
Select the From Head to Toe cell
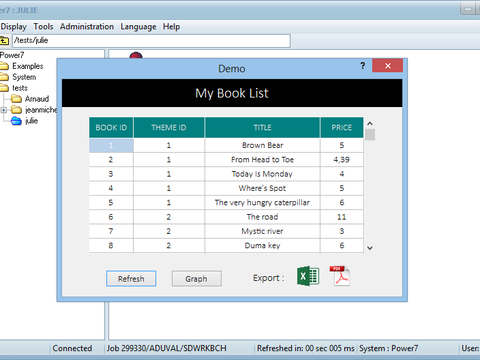tap(262, 160)
